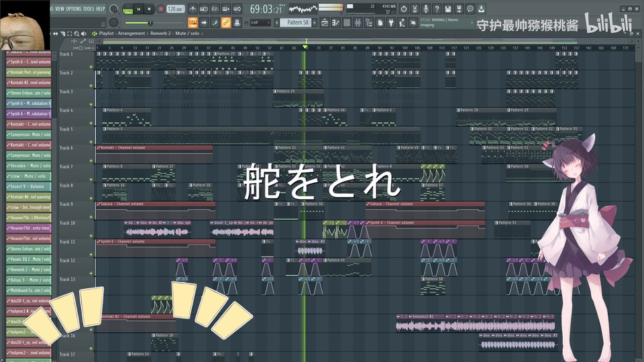The image size is (644, 362).
Task: Open the Channel rack icon
Action: (347, 23)
